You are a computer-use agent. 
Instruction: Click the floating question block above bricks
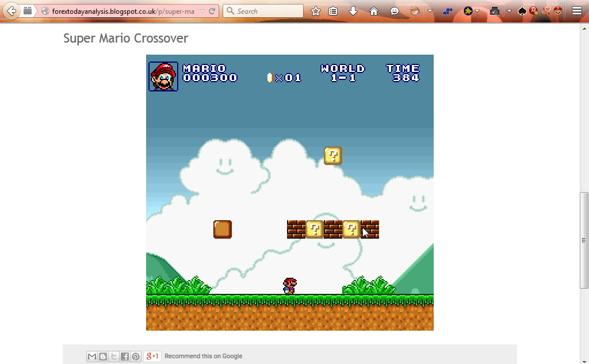(333, 156)
